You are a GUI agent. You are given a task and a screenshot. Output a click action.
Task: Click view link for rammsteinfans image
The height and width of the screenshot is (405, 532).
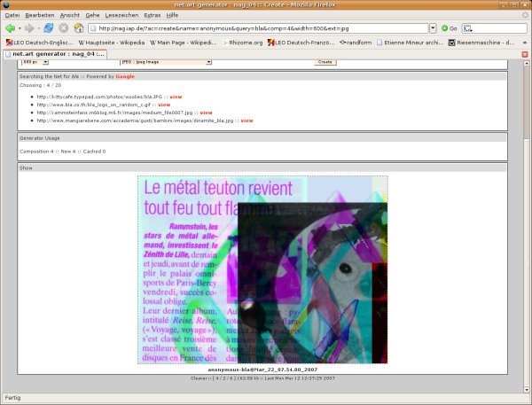click(206, 113)
